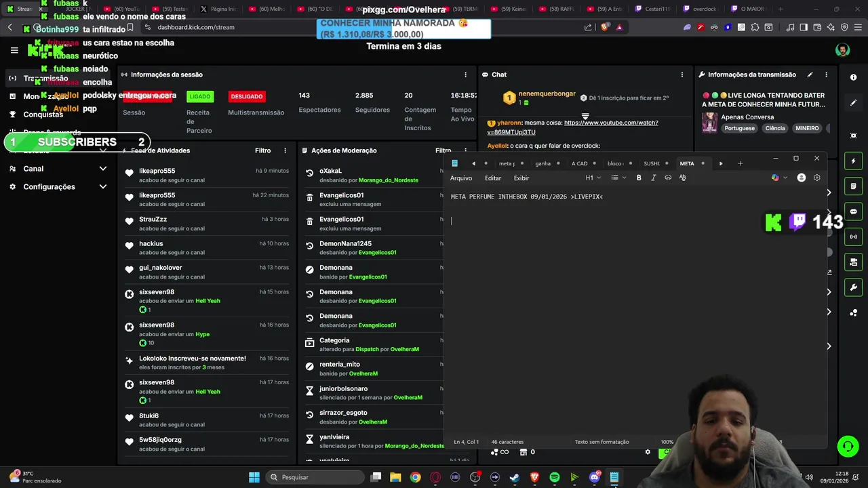This screenshot has width=868, height=488.
Task: Switch to the overclock browser tab
Action: point(705,9)
